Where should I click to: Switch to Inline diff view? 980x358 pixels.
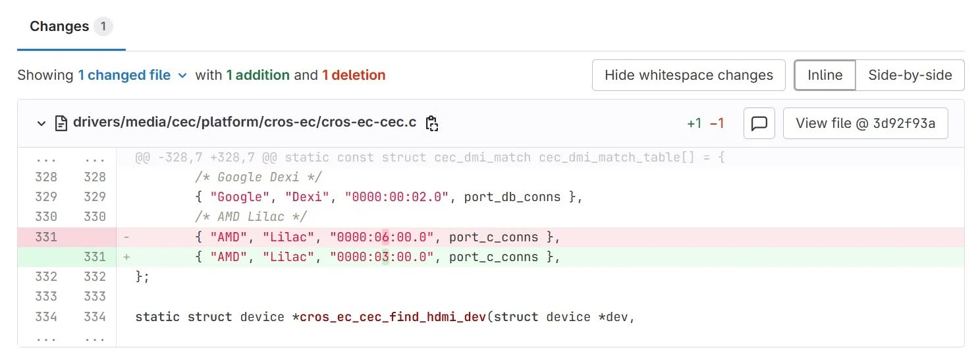[825, 75]
